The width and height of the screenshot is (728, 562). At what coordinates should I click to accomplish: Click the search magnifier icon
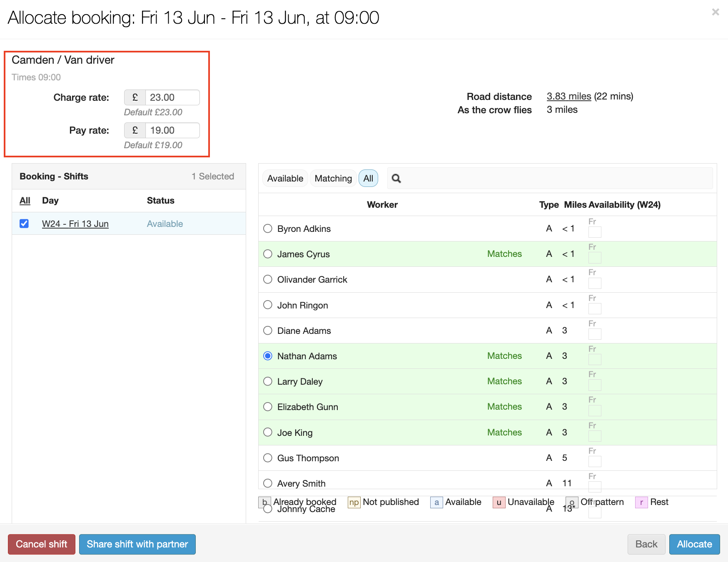tap(396, 179)
